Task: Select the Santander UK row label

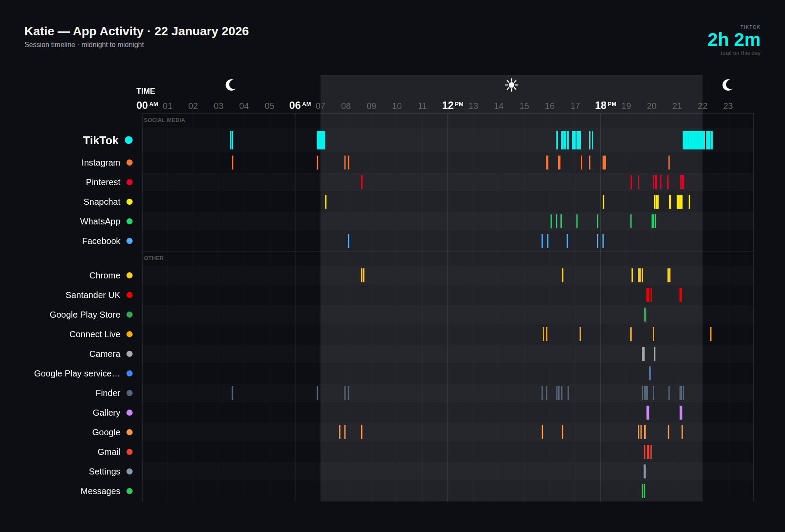Action: (93, 295)
